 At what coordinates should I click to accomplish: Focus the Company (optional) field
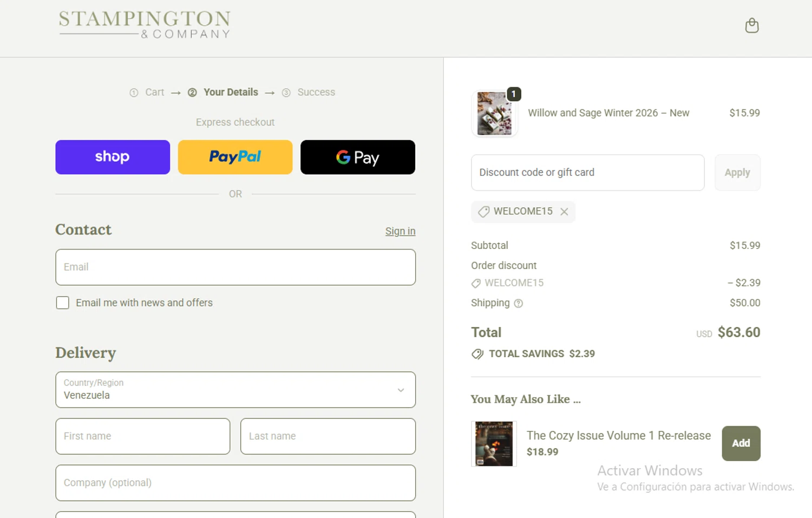click(x=235, y=483)
